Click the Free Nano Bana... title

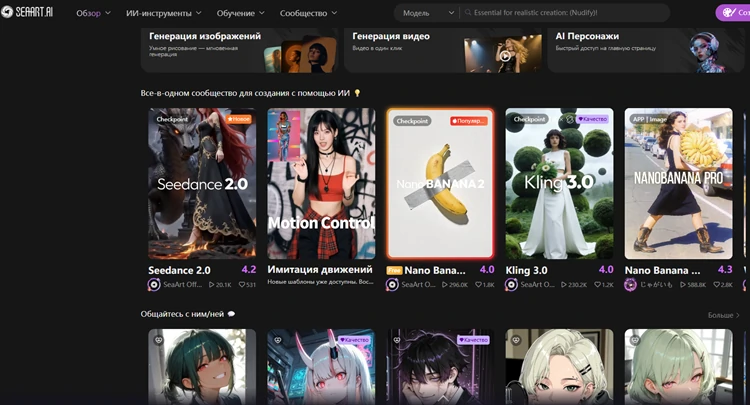[x=435, y=270]
